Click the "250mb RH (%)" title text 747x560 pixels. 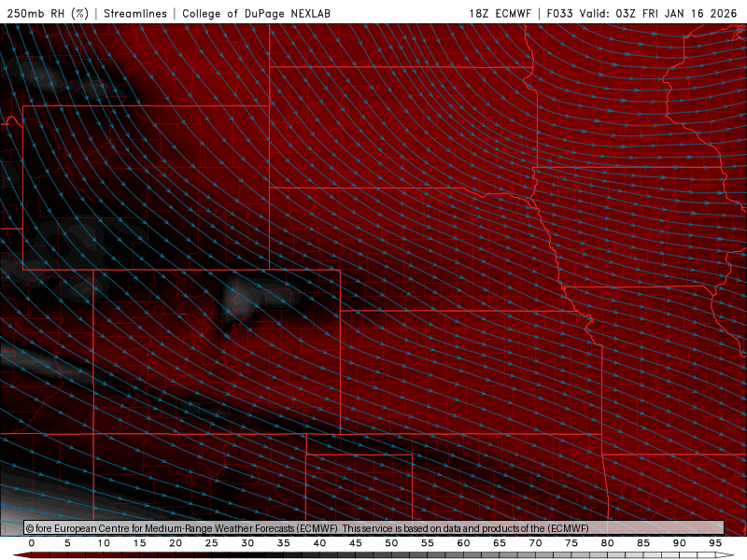(49, 13)
